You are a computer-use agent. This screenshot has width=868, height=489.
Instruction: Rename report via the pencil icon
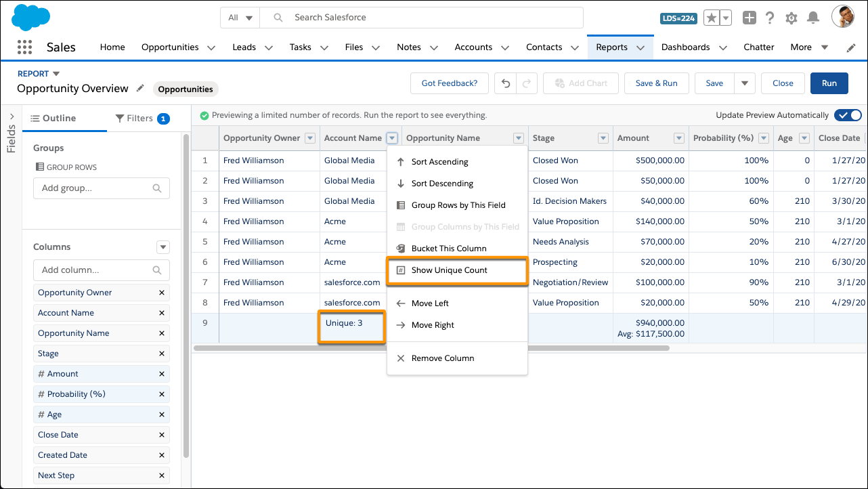pos(140,89)
